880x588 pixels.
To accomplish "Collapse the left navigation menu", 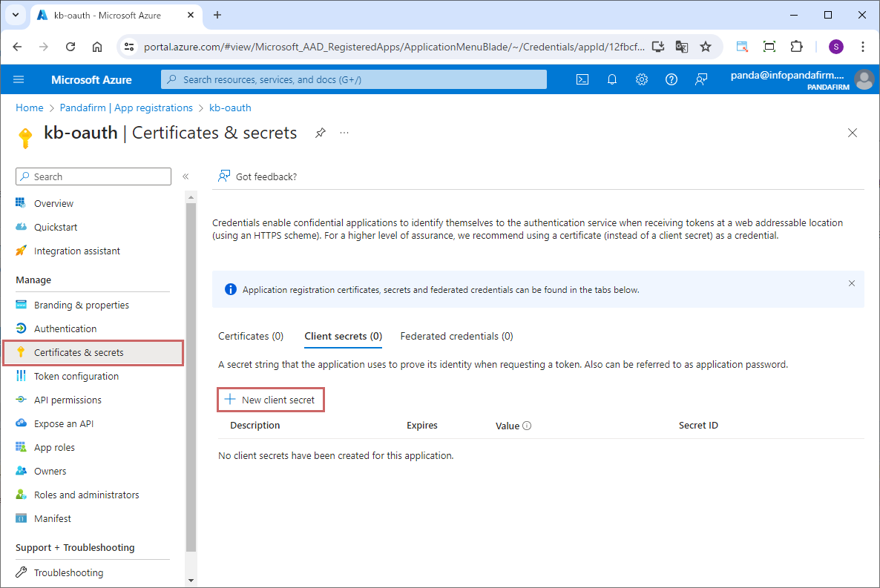I will click(x=185, y=176).
